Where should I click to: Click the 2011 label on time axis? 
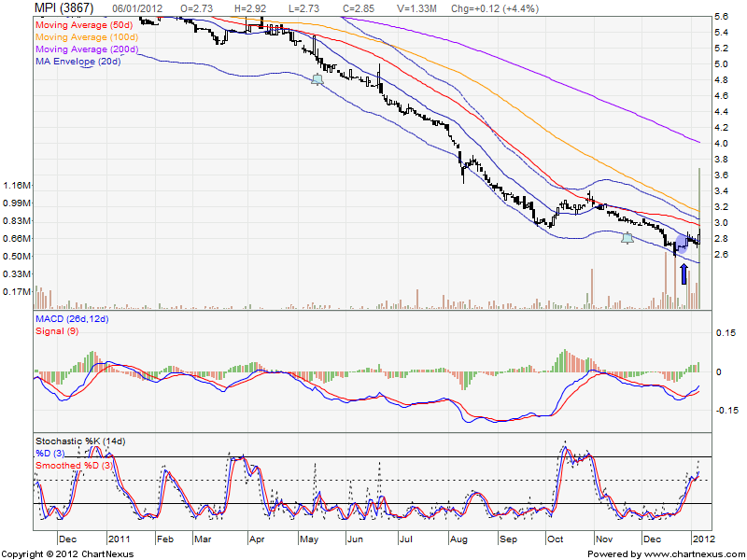(x=120, y=539)
